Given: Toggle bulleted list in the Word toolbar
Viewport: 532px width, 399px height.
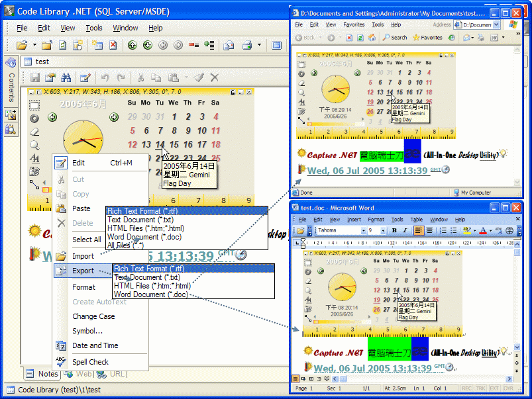Looking at the screenshot, I should [454, 230].
